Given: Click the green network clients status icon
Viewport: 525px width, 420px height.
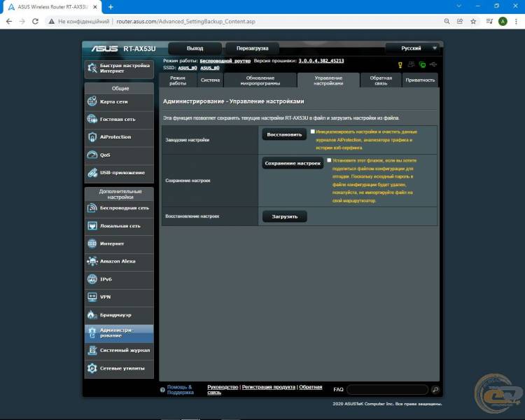Looking at the screenshot, I should 423,64.
